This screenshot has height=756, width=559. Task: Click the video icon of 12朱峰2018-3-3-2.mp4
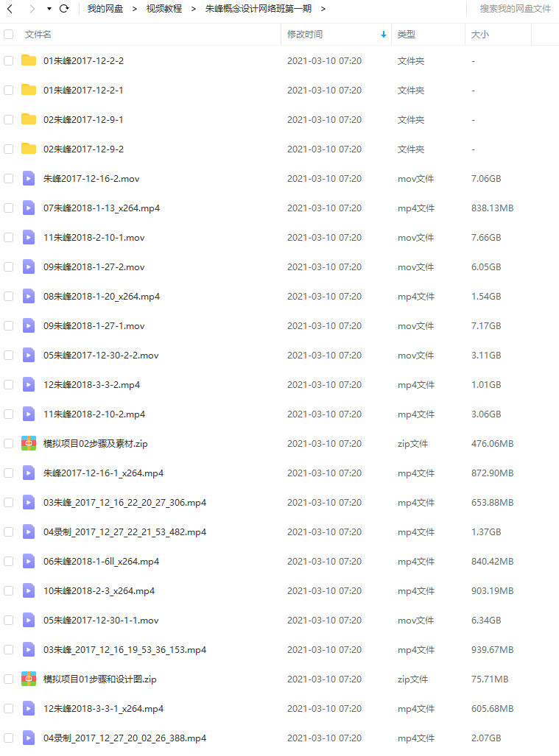coord(29,384)
